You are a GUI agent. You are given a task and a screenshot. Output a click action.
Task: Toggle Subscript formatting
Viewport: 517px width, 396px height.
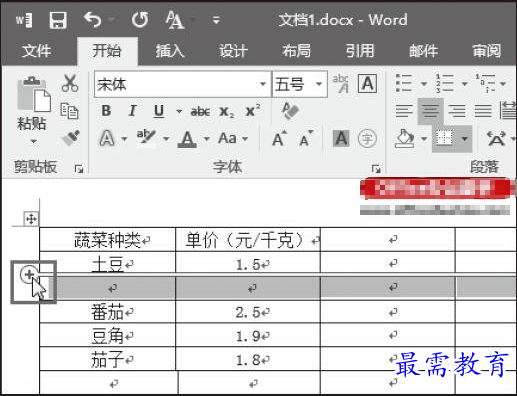[x=227, y=112]
